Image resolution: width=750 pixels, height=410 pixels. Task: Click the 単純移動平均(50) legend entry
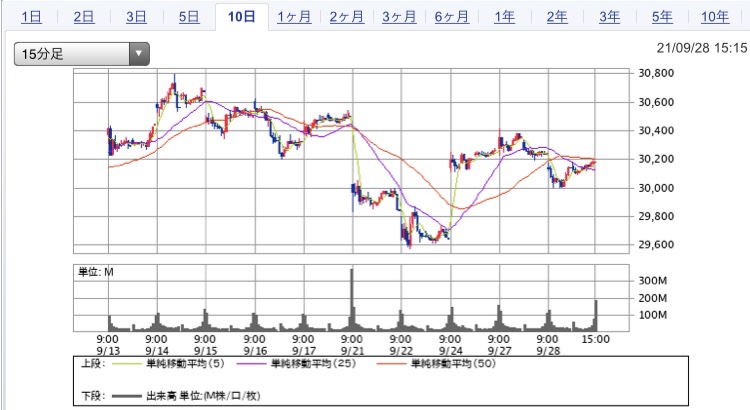tap(453, 364)
